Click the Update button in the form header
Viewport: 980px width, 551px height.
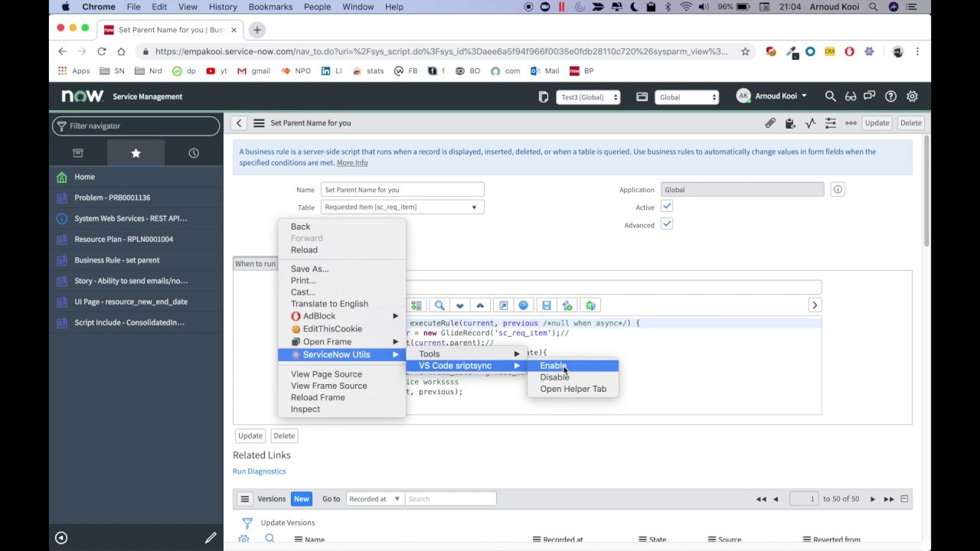[x=877, y=122]
